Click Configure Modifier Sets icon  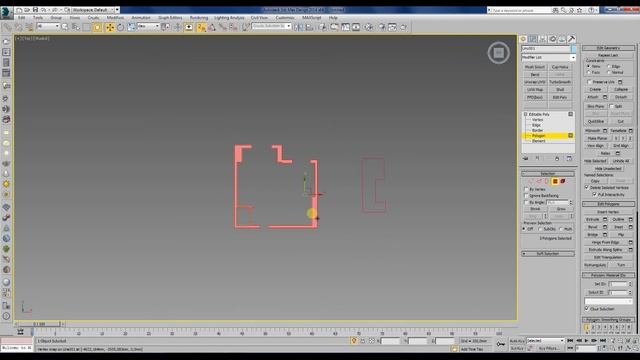pyautogui.click(x=569, y=158)
